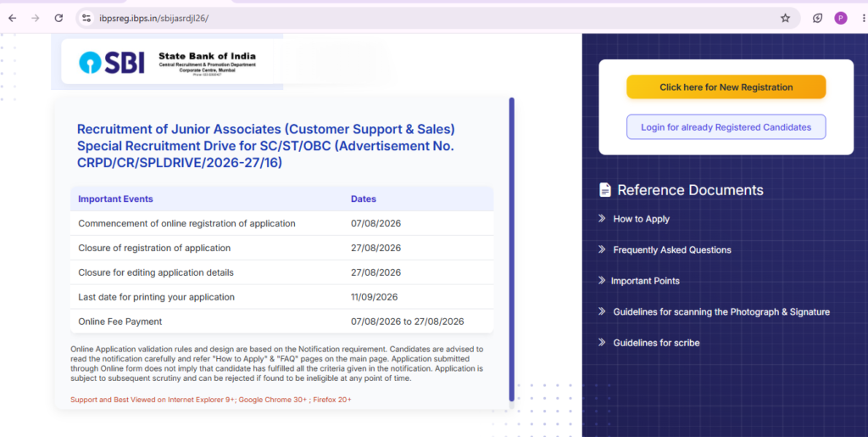Click the notice panel vertical scrollbar
The width and height of the screenshot is (868, 437).
511,249
